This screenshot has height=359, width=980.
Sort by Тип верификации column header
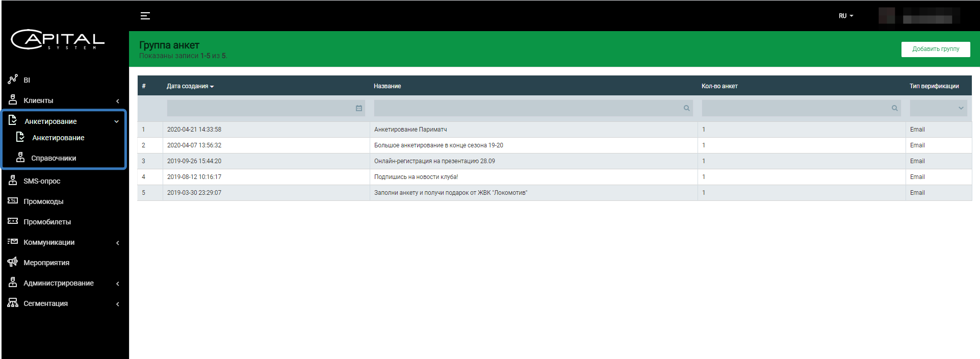coord(934,86)
